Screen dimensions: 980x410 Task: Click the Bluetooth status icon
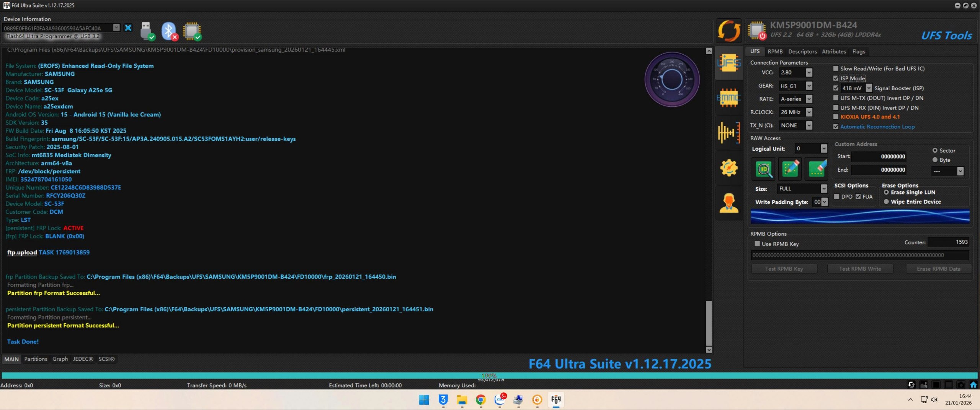169,31
